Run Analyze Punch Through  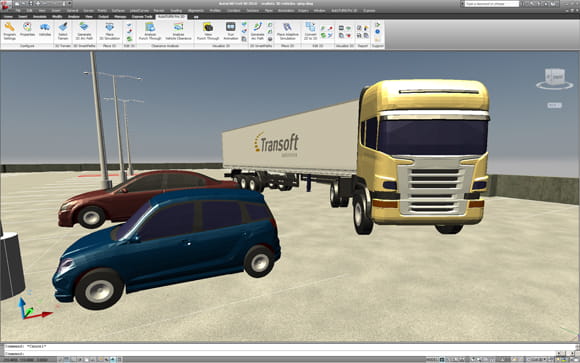point(150,31)
